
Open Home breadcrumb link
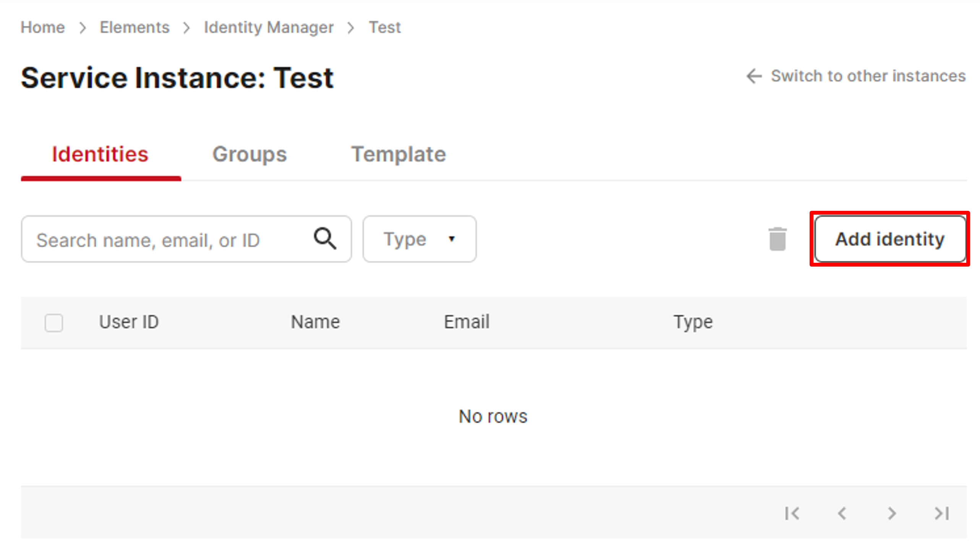(42, 27)
